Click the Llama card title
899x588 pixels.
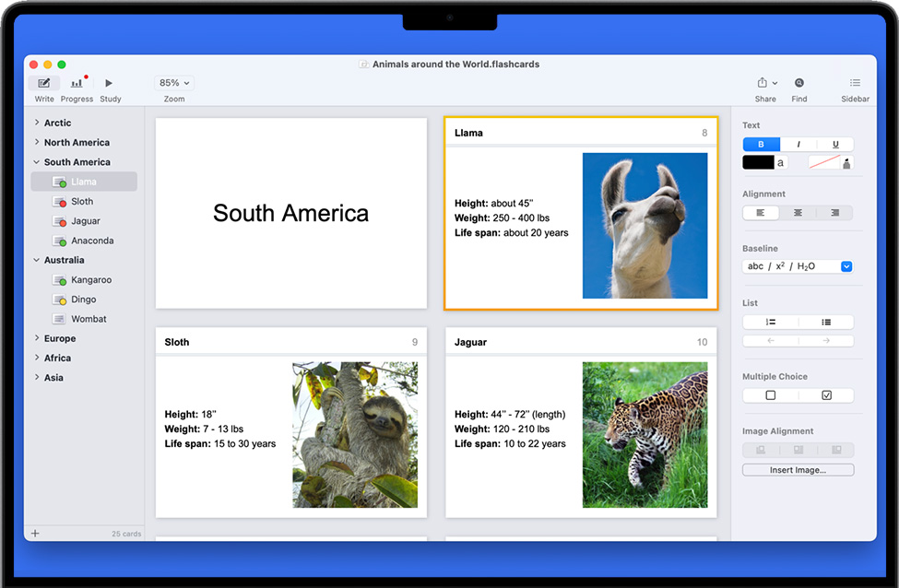click(468, 133)
